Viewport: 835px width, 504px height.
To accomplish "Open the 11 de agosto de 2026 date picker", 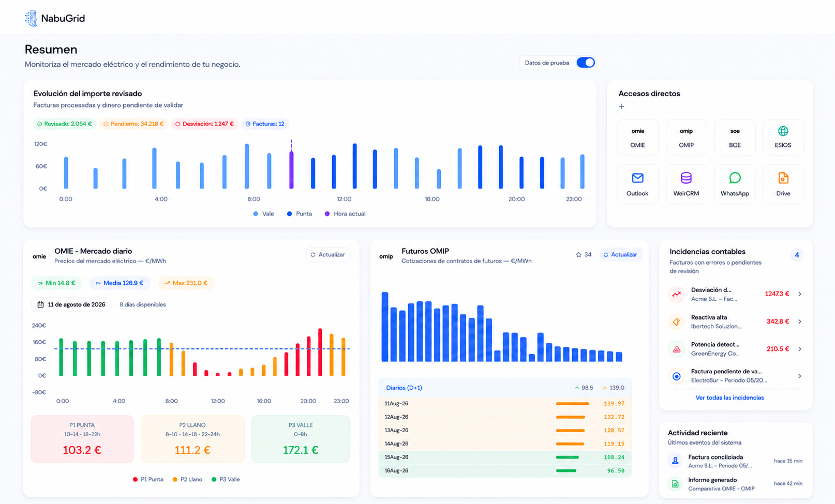I will (x=71, y=304).
